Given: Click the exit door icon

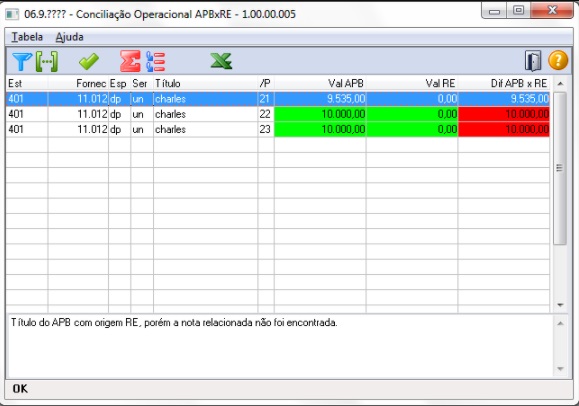Looking at the screenshot, I should [533, 61].
